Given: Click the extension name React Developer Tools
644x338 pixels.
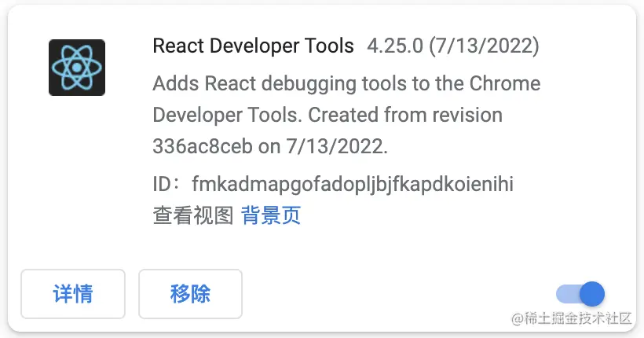Looking at the screenshot, I should tap(253, 46).
